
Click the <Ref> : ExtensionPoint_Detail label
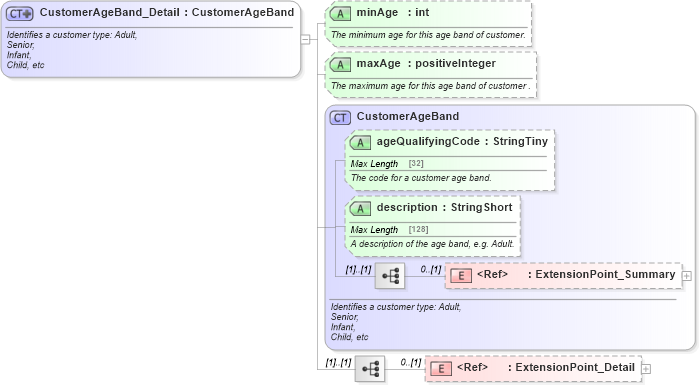(546, 367)
